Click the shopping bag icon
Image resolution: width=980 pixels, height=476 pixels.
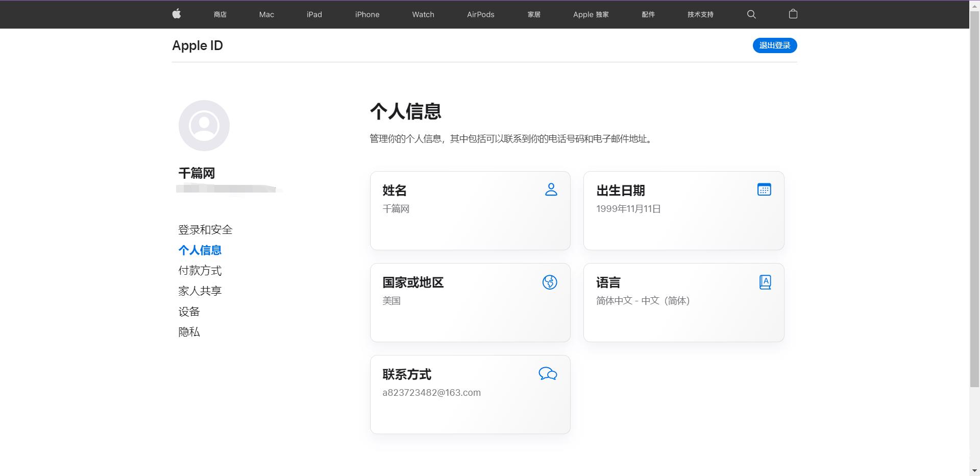(793, 14)
